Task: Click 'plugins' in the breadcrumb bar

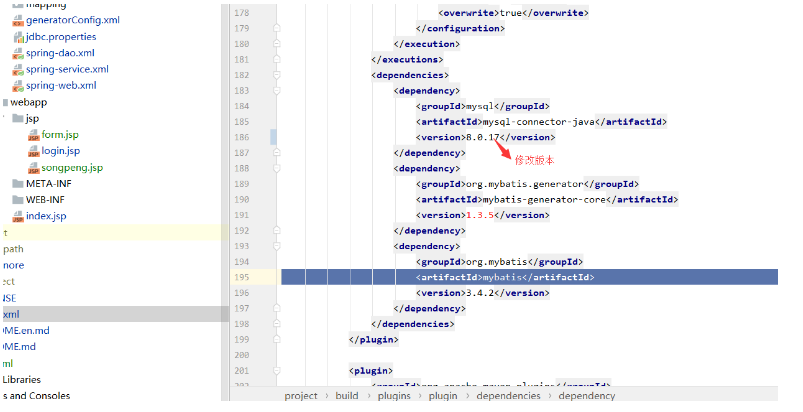Action: [394, 396]
